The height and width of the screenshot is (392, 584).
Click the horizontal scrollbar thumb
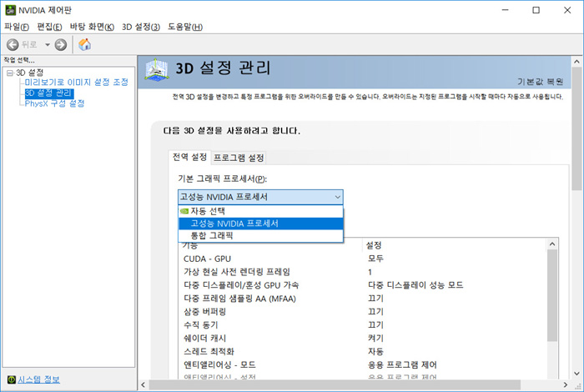(335, 385)
